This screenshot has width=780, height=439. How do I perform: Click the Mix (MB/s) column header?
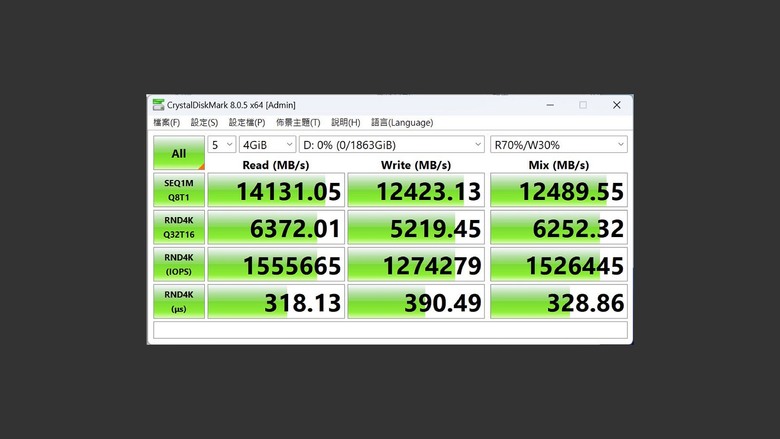click(x=559, y=165)
